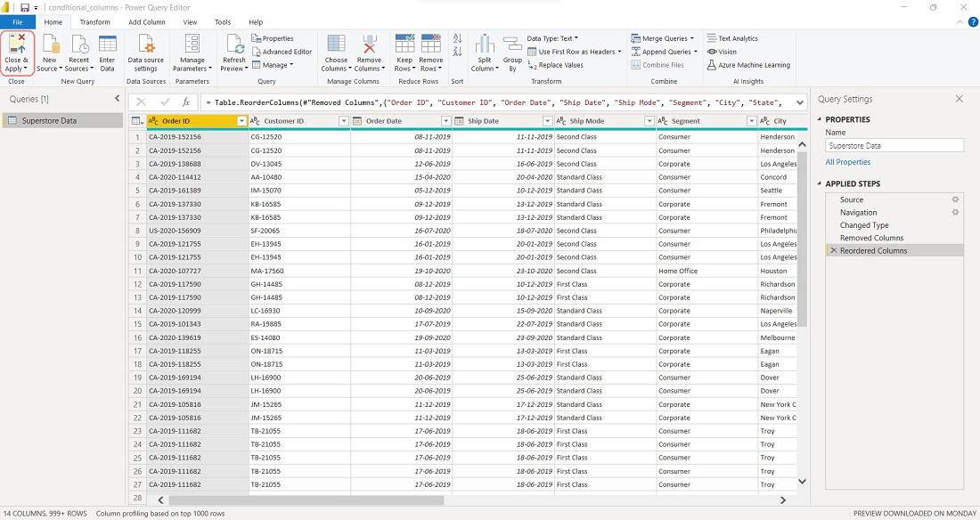Open Ship Mode column filter dropdown
980x520 pixels.
point(649,120)
